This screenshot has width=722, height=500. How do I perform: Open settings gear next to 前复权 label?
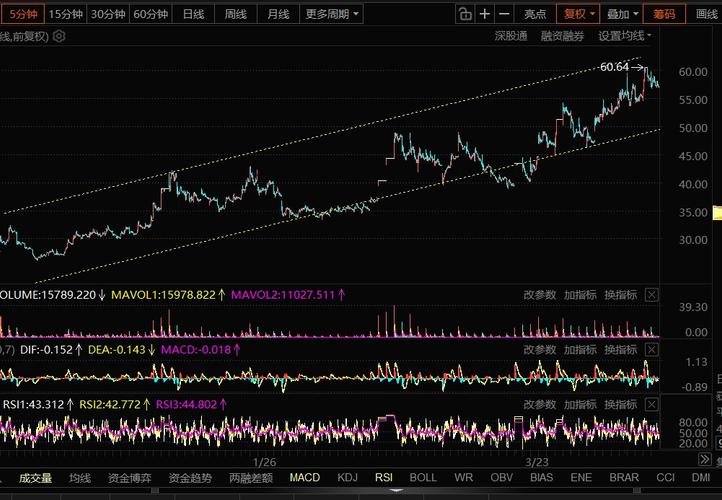(x=59, y=36)
